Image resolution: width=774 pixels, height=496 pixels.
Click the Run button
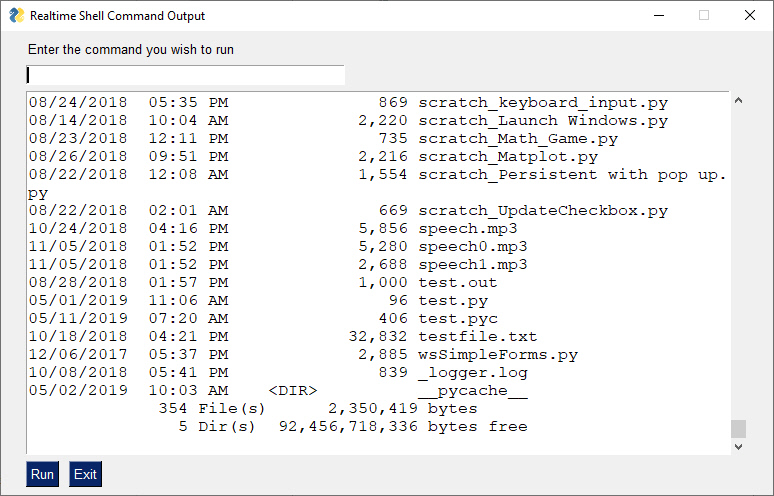pyautogui.click(x=42, y=474)
